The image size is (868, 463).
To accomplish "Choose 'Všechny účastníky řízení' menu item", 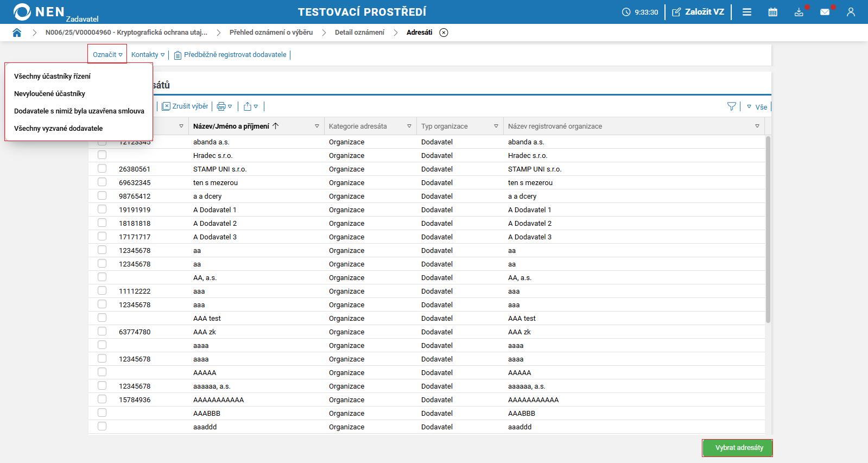I will (x=52, y=77).
